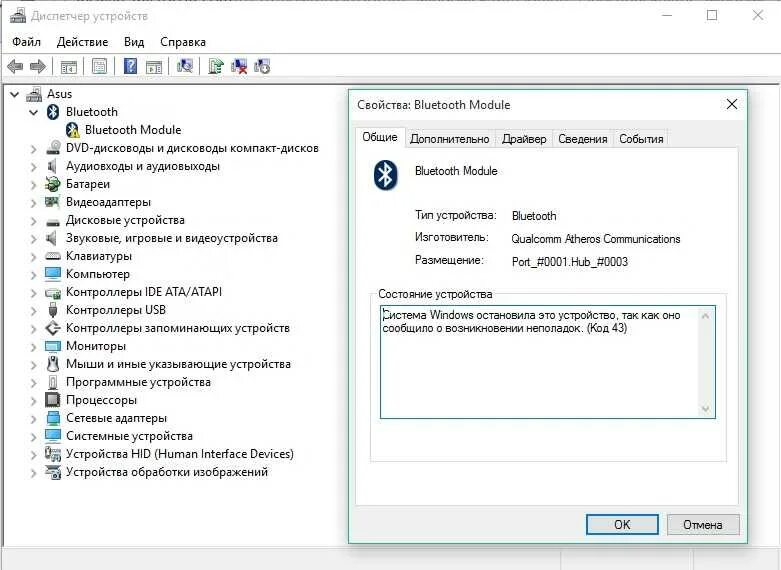The height and width of the screenshot is (570, 781).
Task: Click the Батареи battery icon
Action: click(53, 184)
